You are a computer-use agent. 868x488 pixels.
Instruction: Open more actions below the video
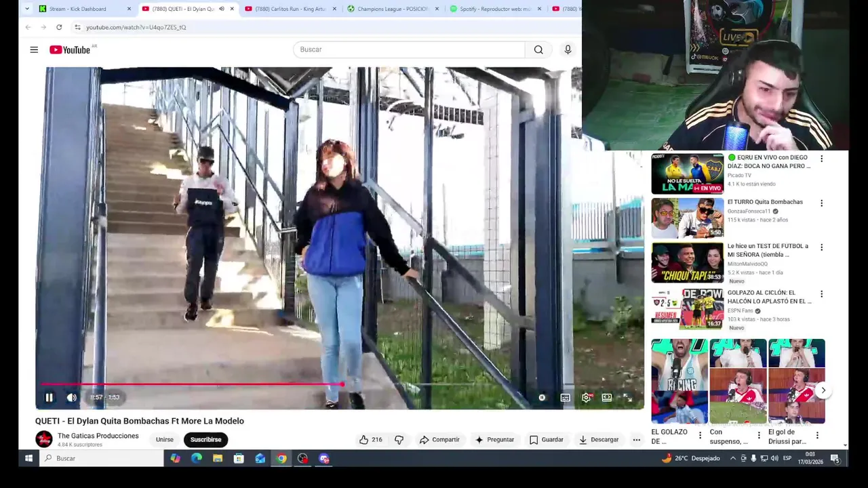pyautogui.click(x=636, y=440)
